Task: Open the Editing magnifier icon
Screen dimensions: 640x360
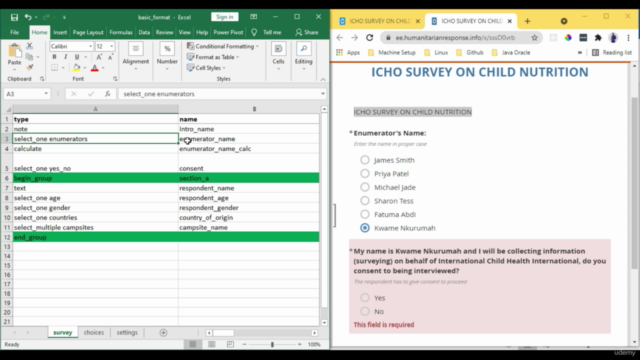Action: pos(303,49)
